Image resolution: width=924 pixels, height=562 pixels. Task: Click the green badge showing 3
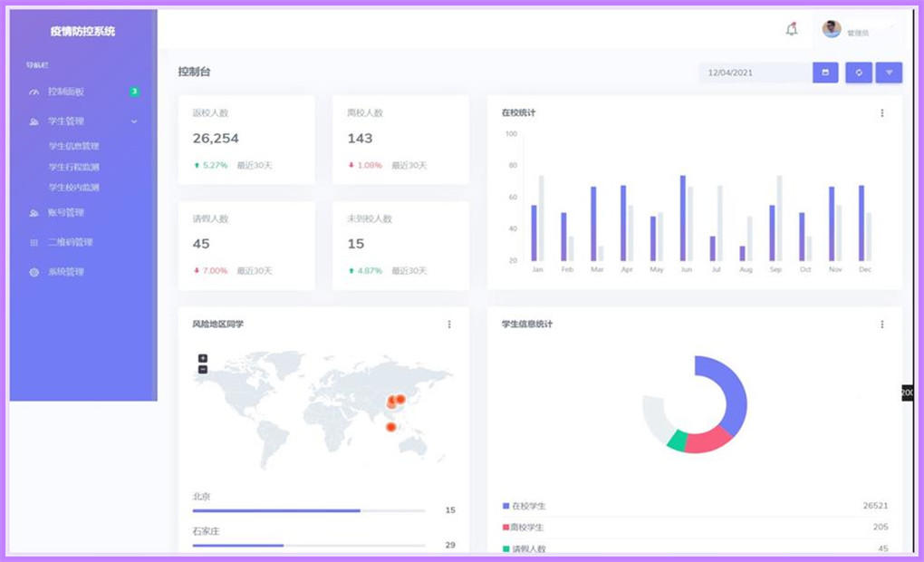click(x=134, y=92)
